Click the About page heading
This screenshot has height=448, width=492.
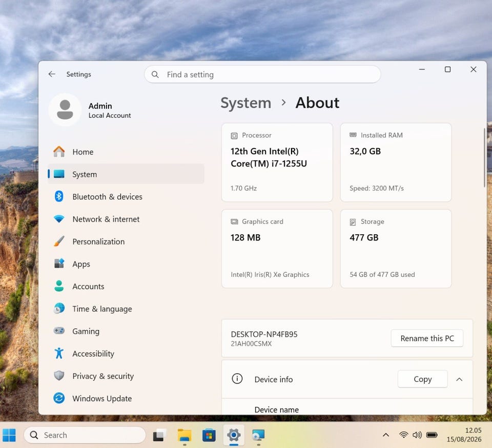click(x=317, y=103)
